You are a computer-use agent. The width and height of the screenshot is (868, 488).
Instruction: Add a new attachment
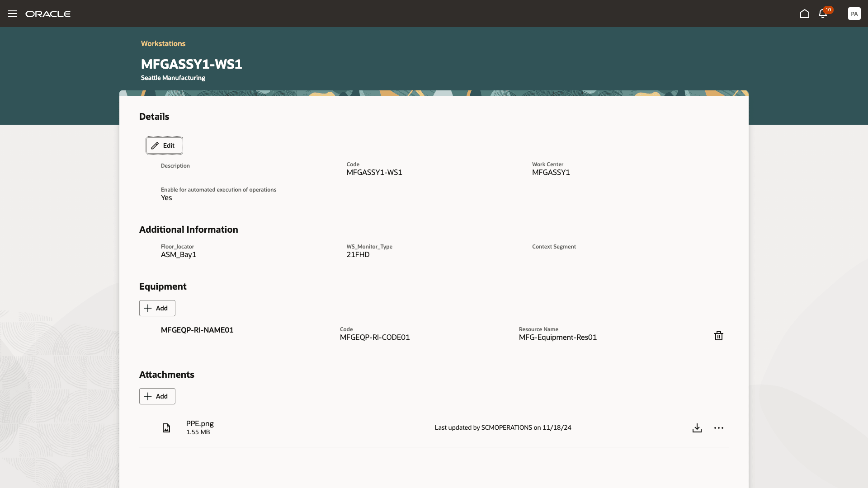(x=157, y=396)
